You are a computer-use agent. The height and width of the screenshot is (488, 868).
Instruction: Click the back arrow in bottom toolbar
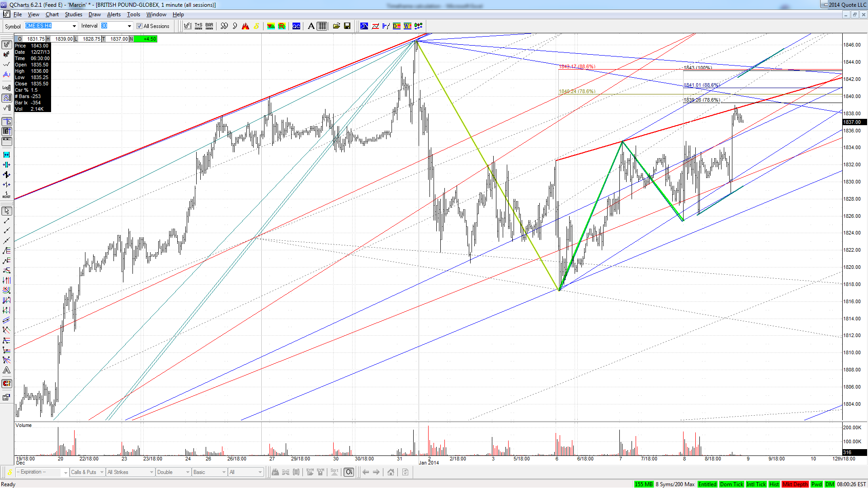click(x=366, y=472)
